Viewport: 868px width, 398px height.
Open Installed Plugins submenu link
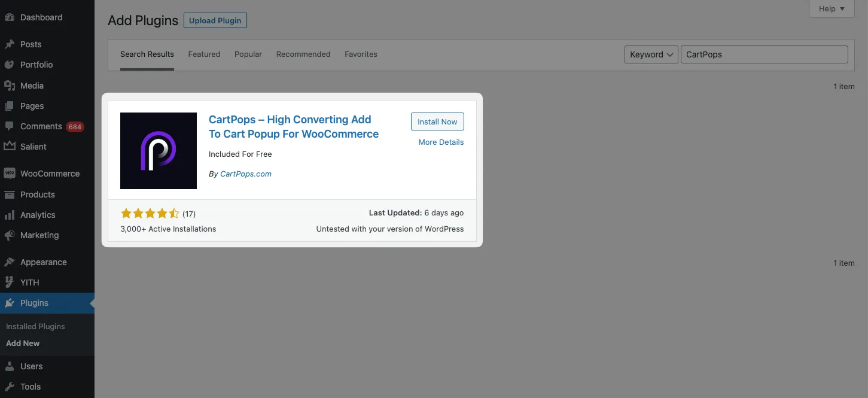(x=35, y=326)
